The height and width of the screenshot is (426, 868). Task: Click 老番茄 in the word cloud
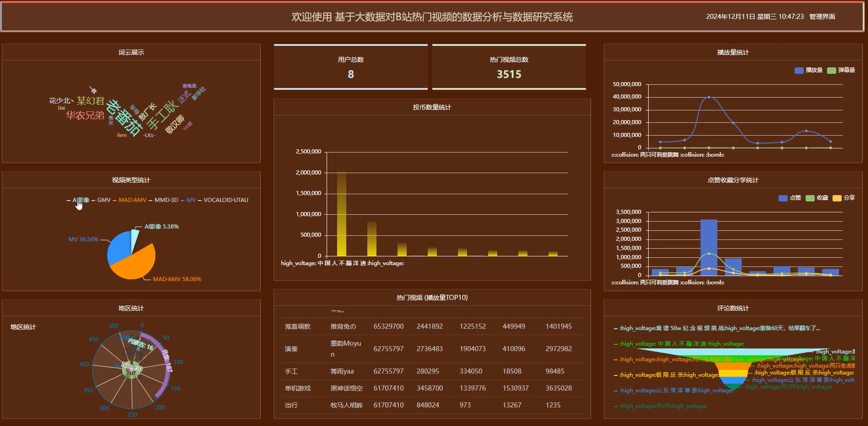pyautogui.click(x=124, y=118)
